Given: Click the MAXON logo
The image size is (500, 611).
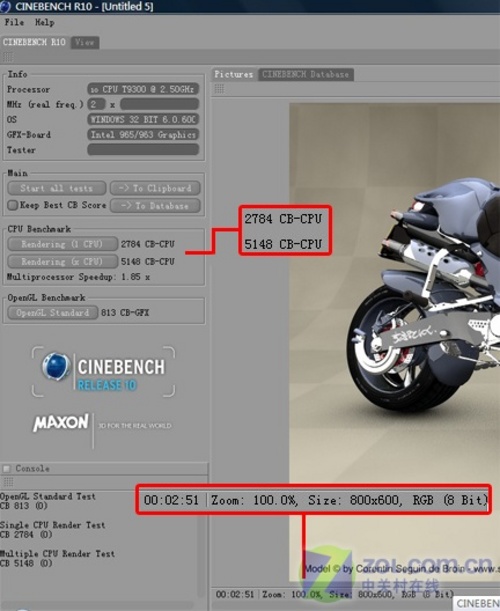Looking at the screenshot, I should 61,423.
